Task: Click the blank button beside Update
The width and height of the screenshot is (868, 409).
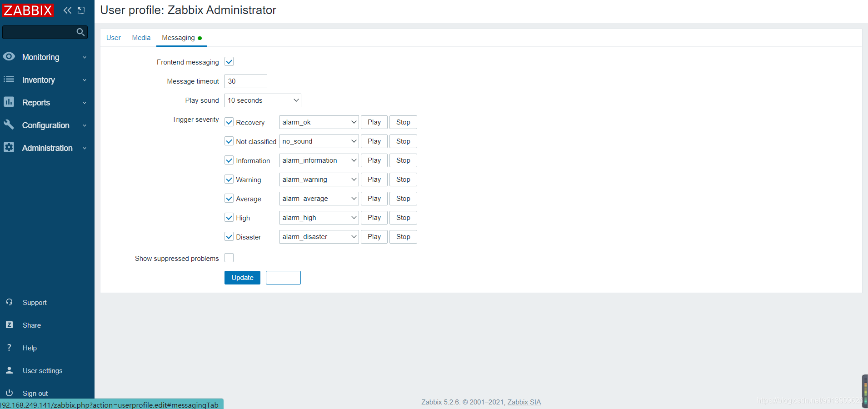Action: [x=283, y=278]
